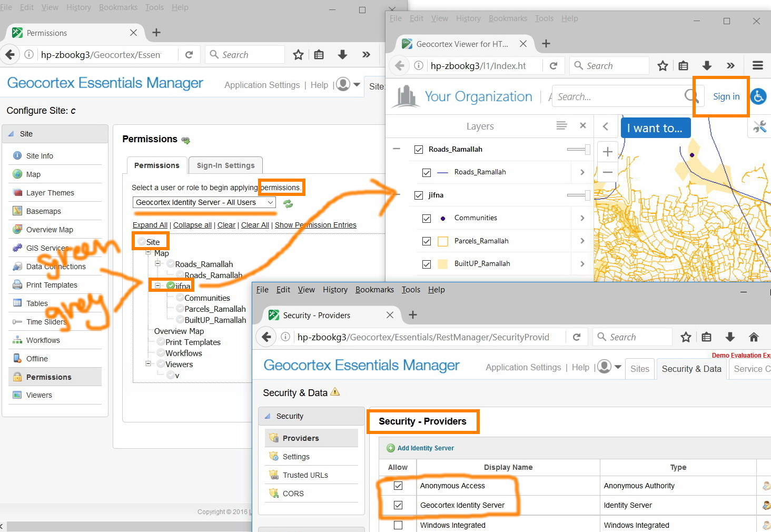The width and height of the screenshot is (771, 532).
Task: Open the user account icon in Security window
Action: (605, 367)
